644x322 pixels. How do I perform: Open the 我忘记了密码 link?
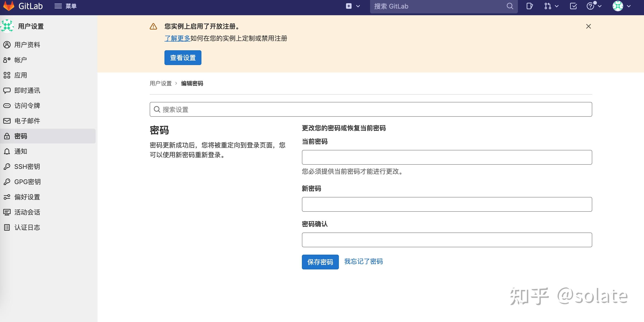tap(363, 261)
